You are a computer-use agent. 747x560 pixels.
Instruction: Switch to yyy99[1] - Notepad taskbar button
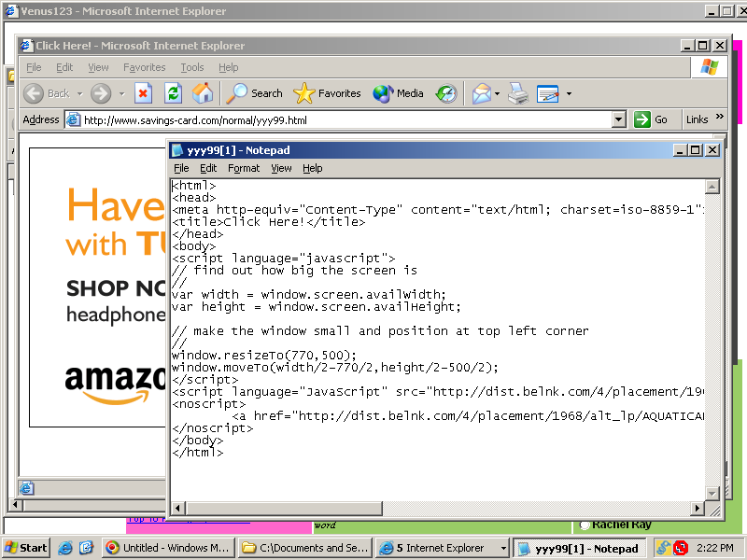[x=579, y=548]
